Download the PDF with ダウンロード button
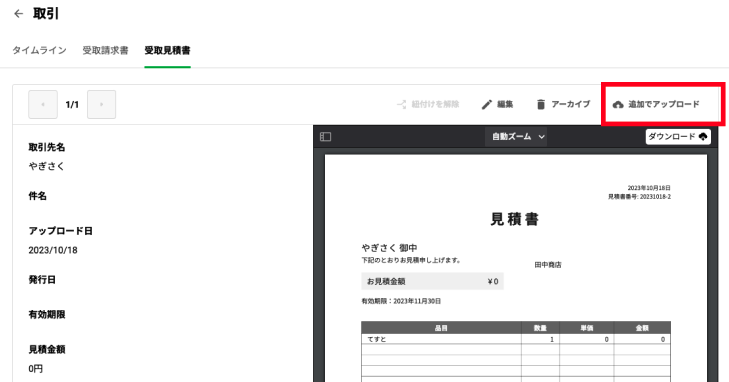 678,137
